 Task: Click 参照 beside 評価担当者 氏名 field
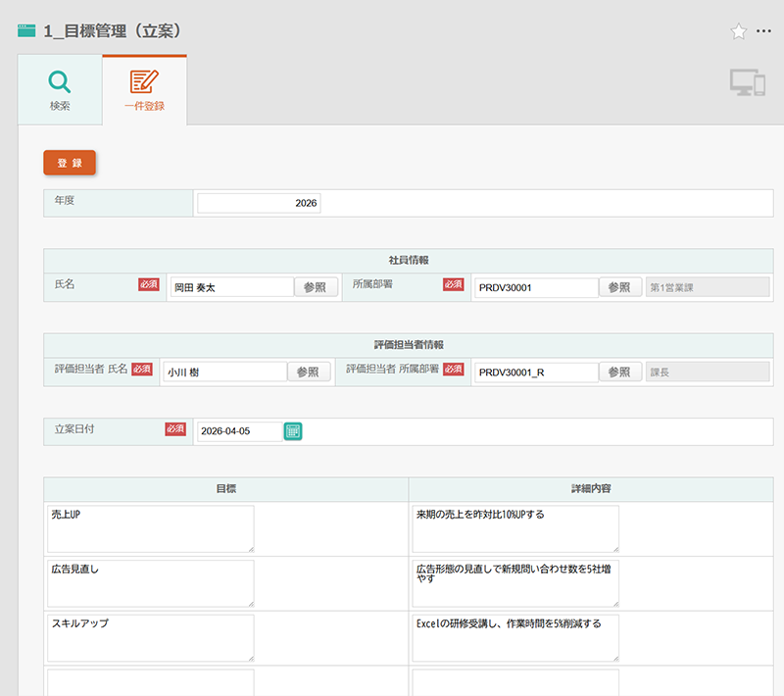308,372
